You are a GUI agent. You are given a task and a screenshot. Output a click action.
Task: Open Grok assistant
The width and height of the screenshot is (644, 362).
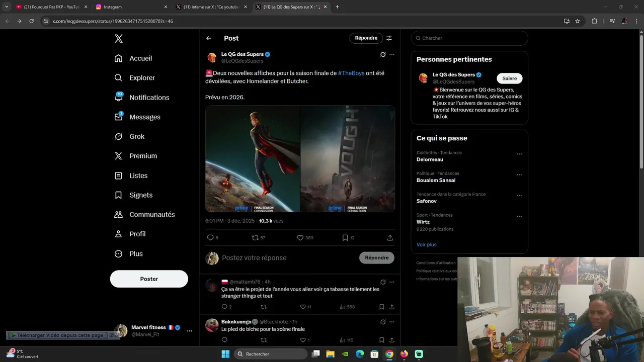tap(129, 136)
